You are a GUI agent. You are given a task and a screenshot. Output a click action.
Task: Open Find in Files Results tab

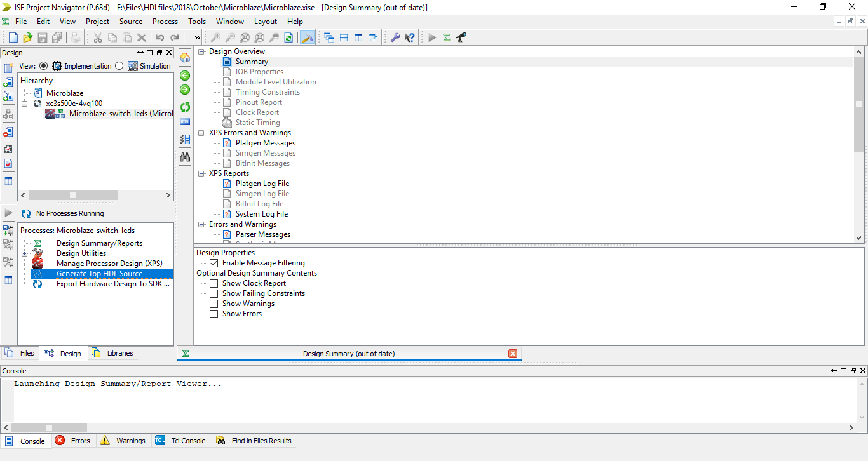coord(254,441)
